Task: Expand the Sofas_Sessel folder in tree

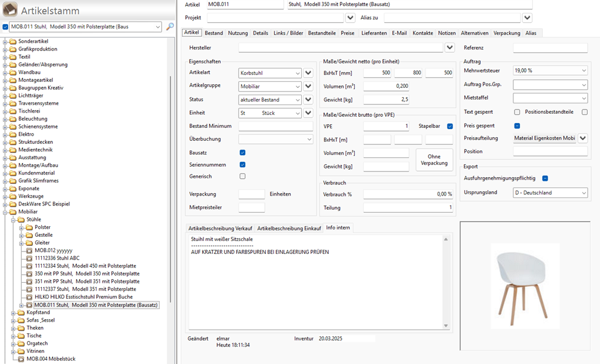Action: point(13,320)
